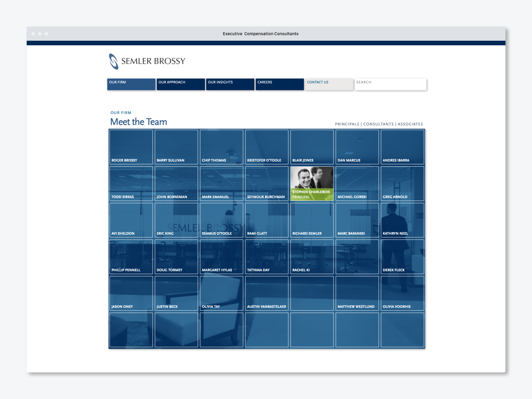Filter team by Consultants
This screenshot has height=399, width=532.
[378, 124]
